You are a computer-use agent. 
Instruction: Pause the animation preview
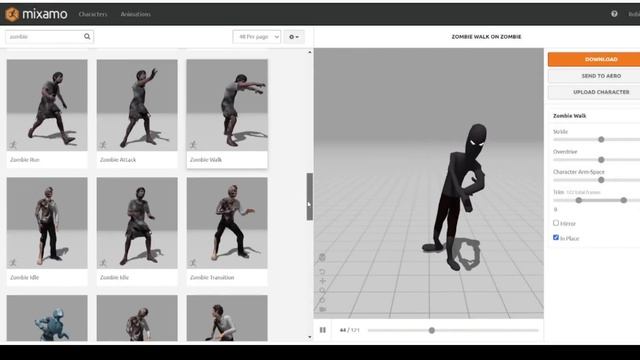pos(322,330)
